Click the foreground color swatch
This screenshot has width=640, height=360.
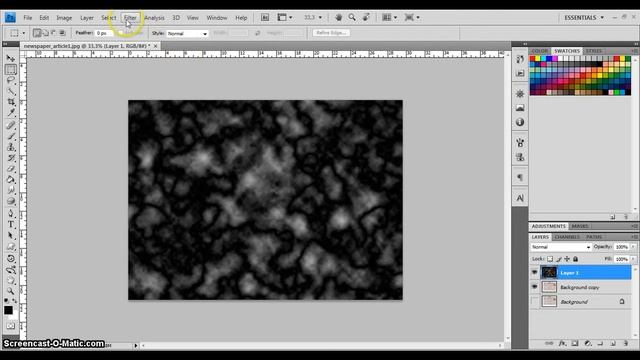[8, 310]
